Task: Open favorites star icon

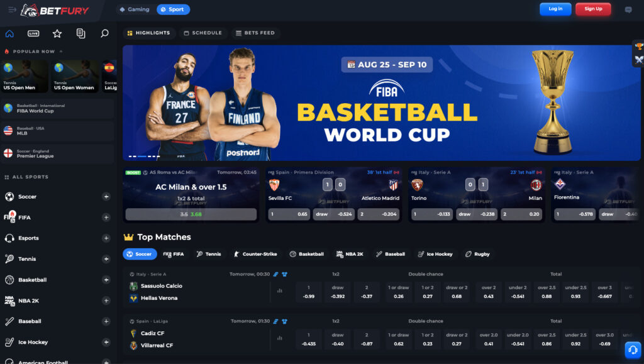Action: [57, 34]
